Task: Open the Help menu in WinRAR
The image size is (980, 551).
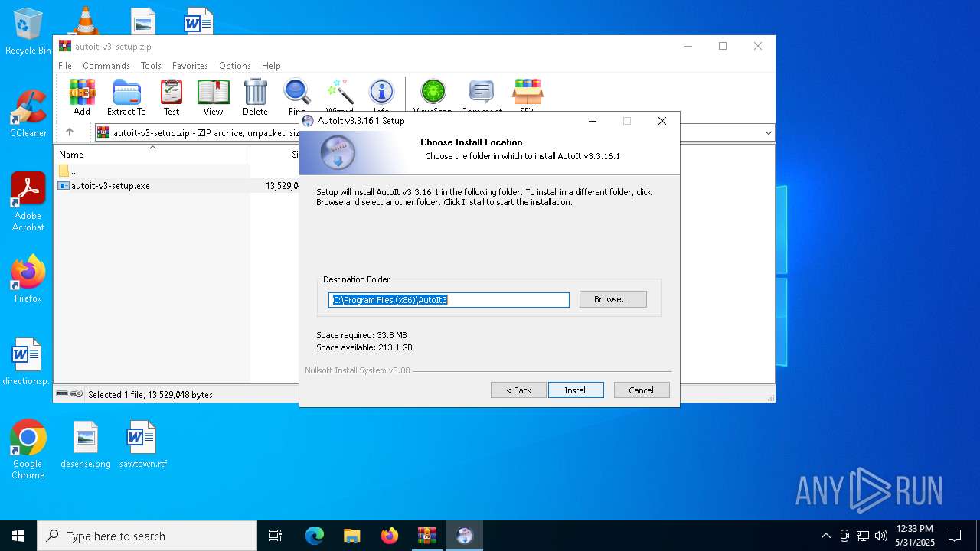Action: pyautogui.click(x=271, y=66)
